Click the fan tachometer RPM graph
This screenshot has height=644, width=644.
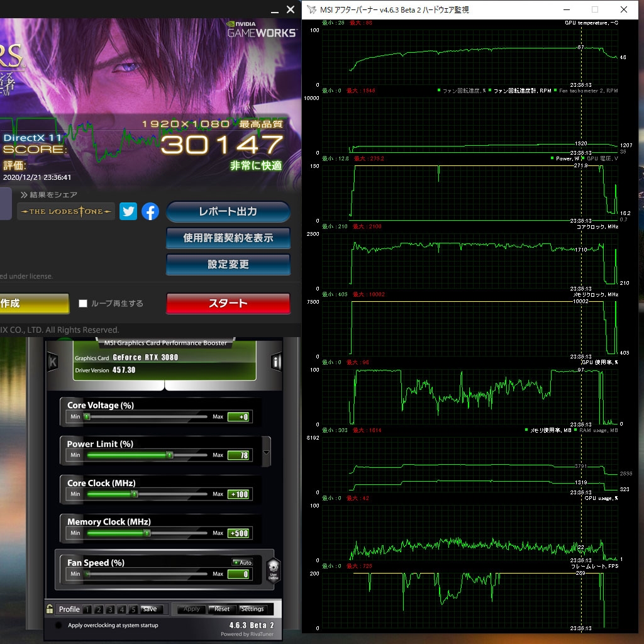tap(470, 125)
